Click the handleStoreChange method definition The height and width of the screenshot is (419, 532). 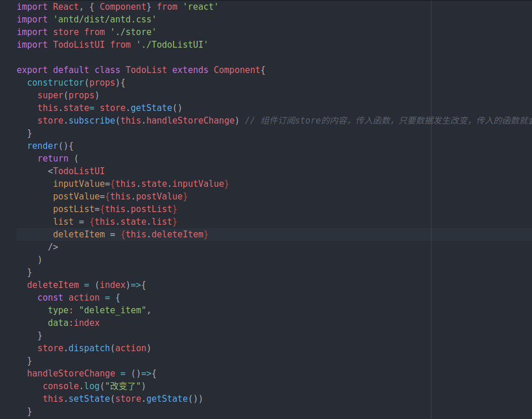(x=91, y=374)
